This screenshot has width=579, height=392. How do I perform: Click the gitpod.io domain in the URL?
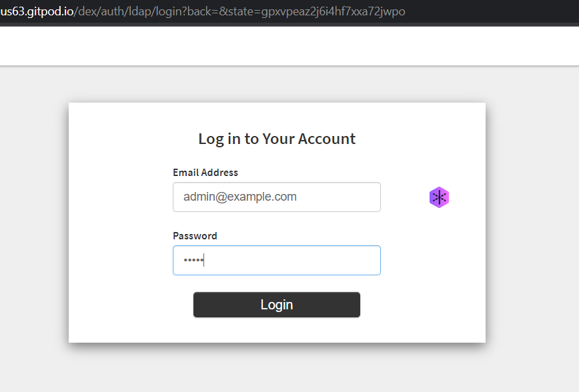pyautogui.click(x=39, y=11)
